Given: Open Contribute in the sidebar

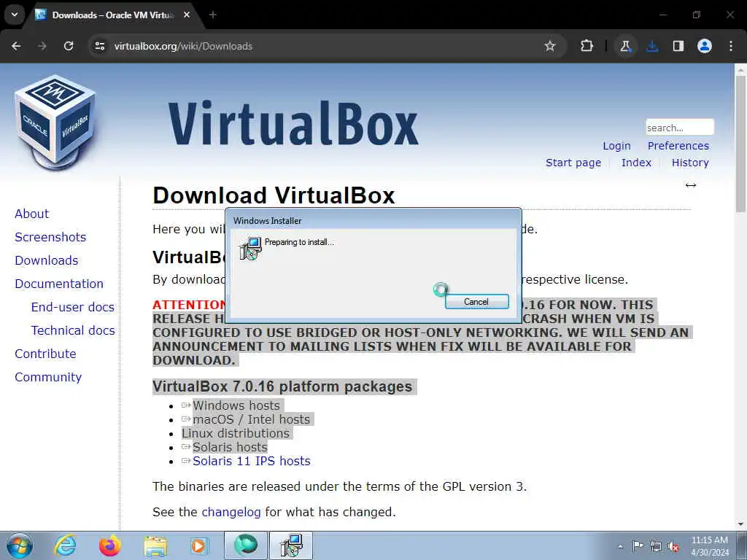Looking at the screenshot, I should [46, 354].
